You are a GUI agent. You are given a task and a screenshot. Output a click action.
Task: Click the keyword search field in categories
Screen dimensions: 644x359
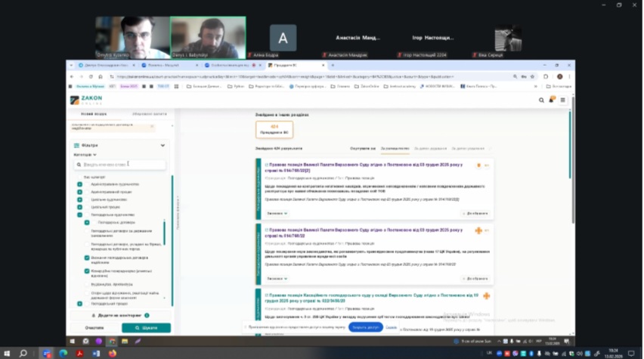[x=120, y=165]
